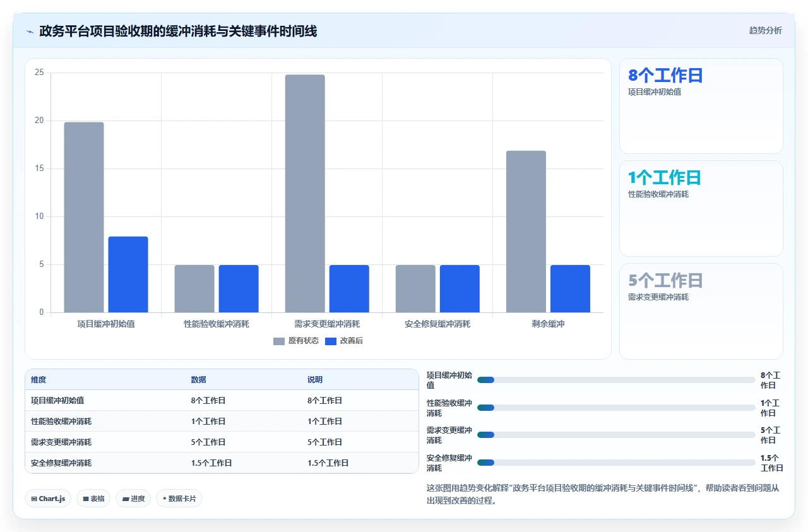The image size is (808, 532).
Task: Click the blue 安全修复缓冲消耗 bar
Action: click(460, 288)
